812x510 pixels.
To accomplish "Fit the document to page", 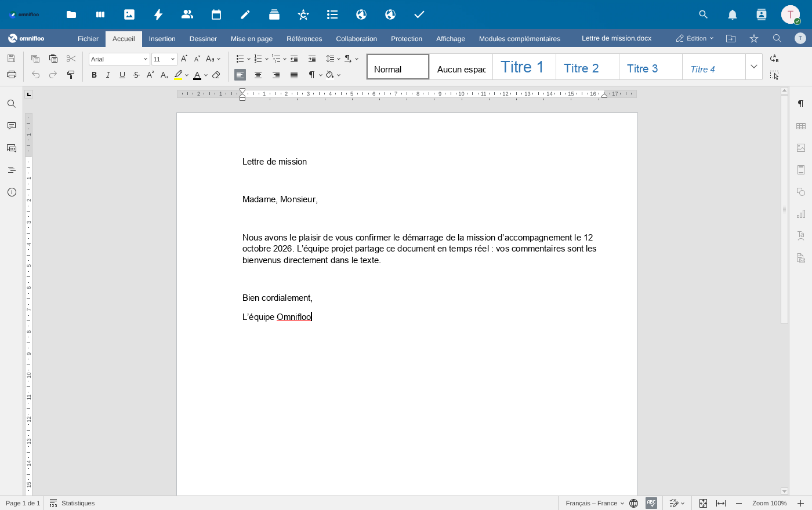I will 703,503.
